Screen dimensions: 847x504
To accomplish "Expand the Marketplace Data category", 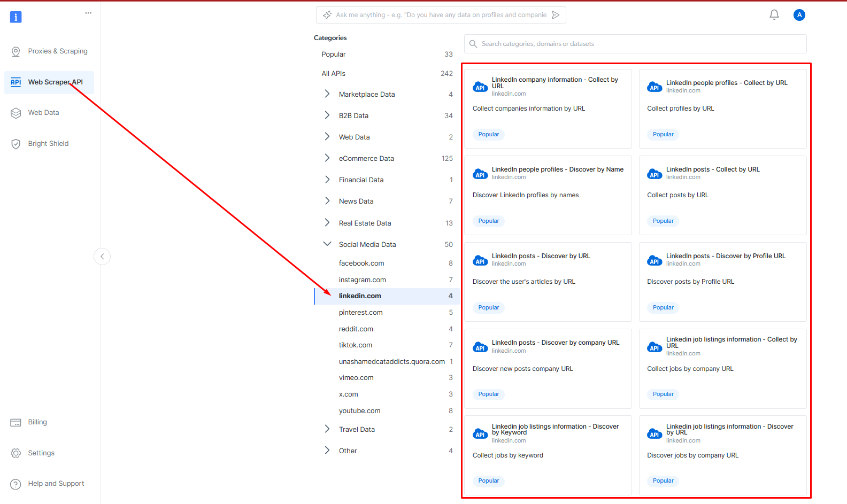I will pos(327,94).
